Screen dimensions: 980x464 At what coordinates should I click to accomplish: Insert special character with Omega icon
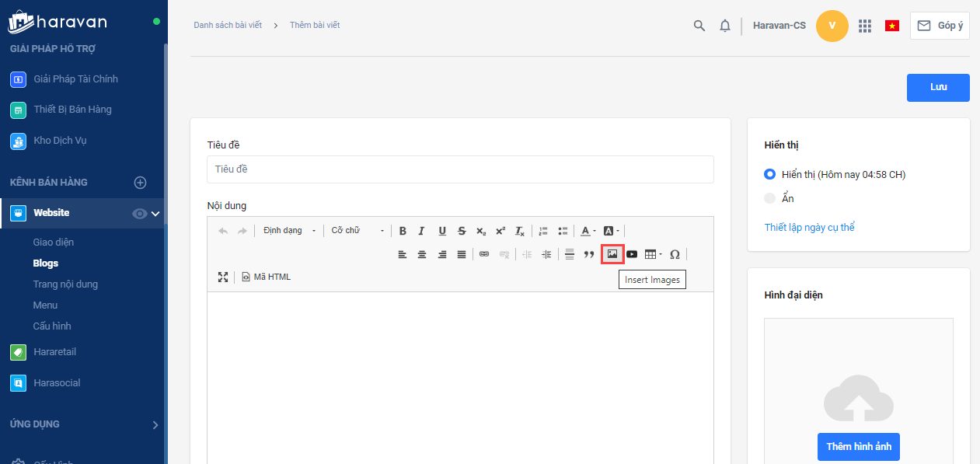[675, 254]
